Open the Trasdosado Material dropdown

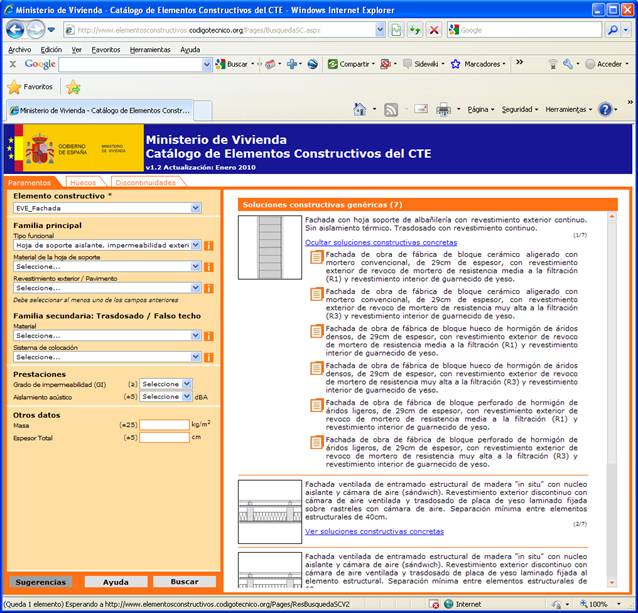tap(107, 336)
